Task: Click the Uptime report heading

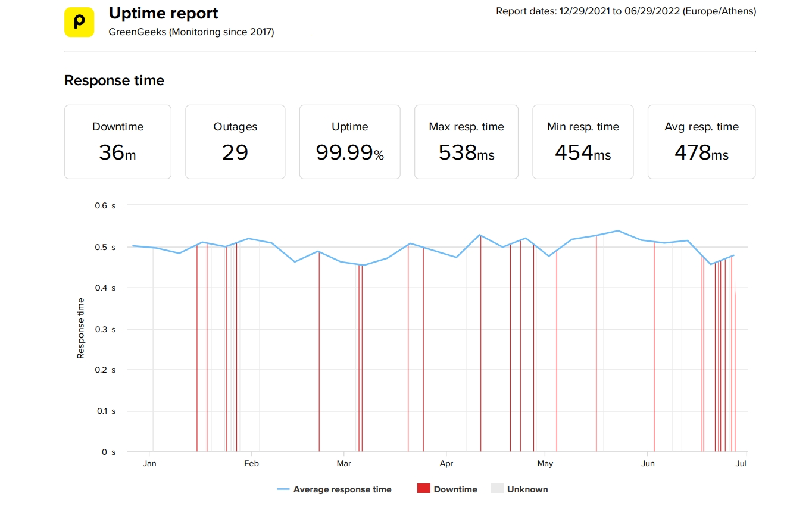Action: (164, 13)
